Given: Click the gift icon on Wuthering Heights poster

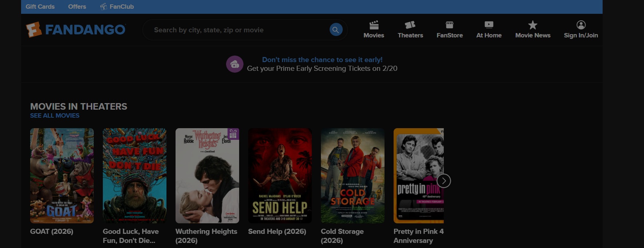Looking at the screenshot, I should (x=233, y=134).
